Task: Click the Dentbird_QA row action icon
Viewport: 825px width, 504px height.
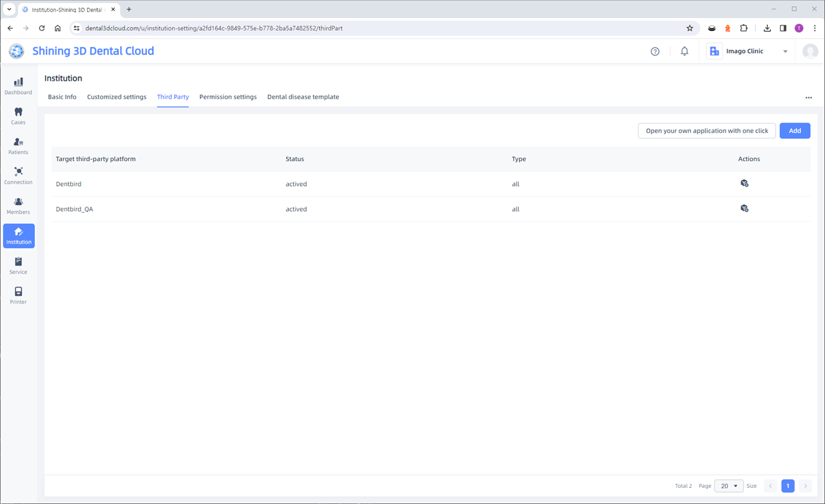Action: point(744,208)
